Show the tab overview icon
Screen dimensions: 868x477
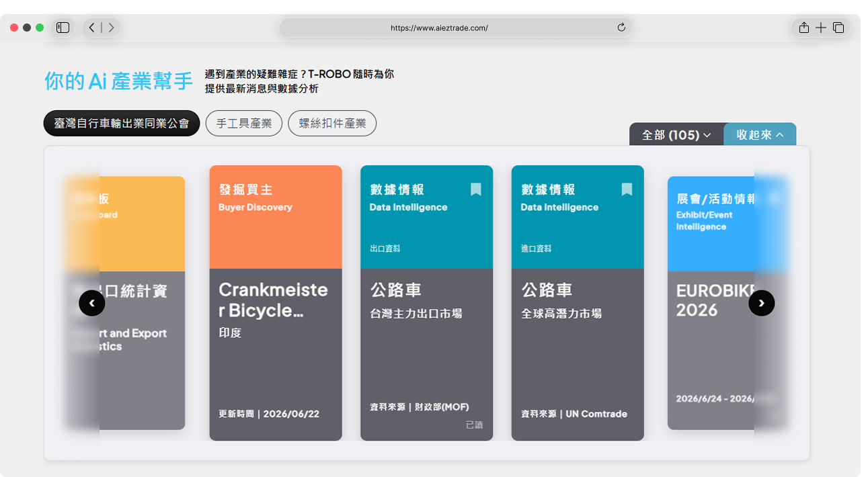pyautogui.click(x=838, y=28)
